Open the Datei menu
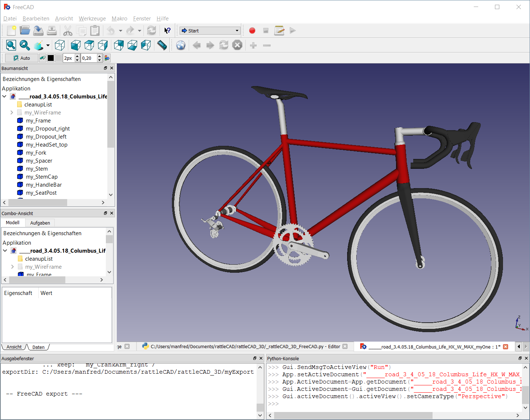This screenshot has width=530, height=420. coord(10,19)
